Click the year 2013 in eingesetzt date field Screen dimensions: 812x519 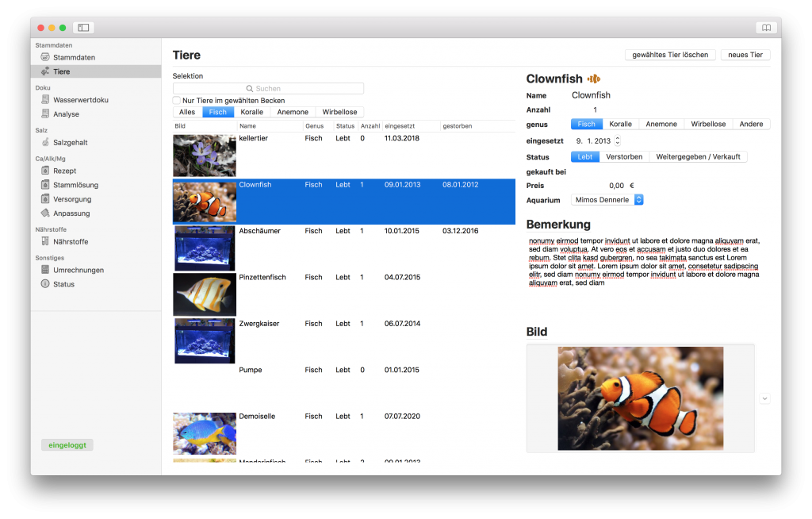603,141
